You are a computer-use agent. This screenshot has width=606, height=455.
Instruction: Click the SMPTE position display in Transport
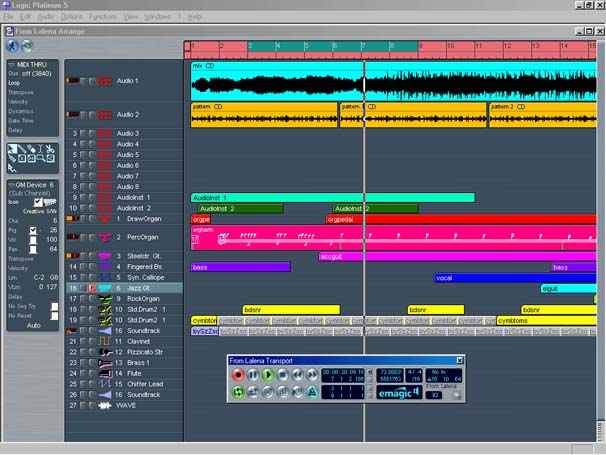point(343,372)
